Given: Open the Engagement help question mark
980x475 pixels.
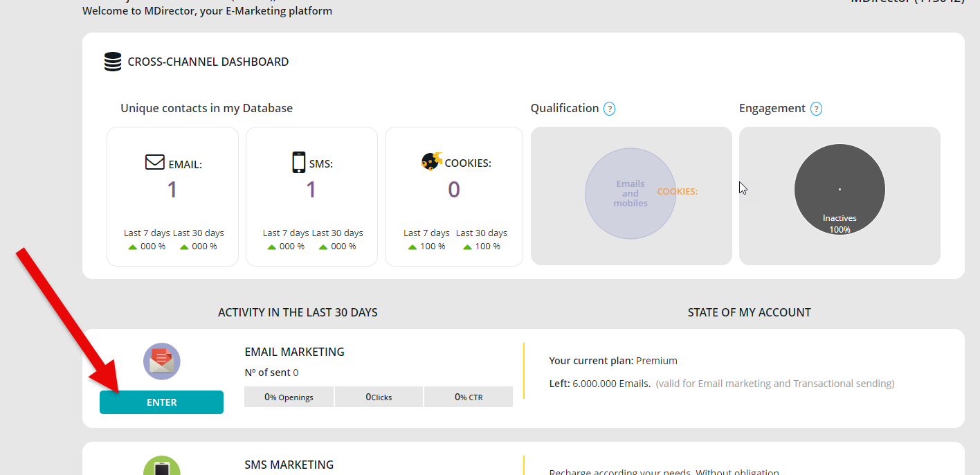Looking at the screenshot, I should coord(816,109).
